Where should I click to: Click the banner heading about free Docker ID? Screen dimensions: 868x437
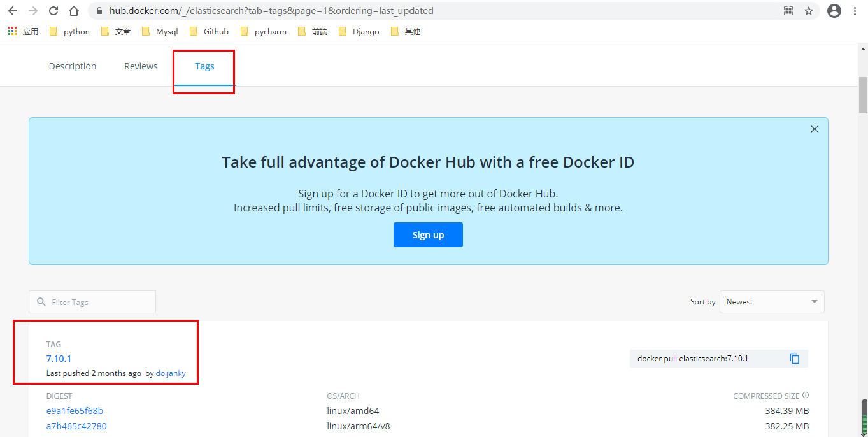click(x=428, y=162)
